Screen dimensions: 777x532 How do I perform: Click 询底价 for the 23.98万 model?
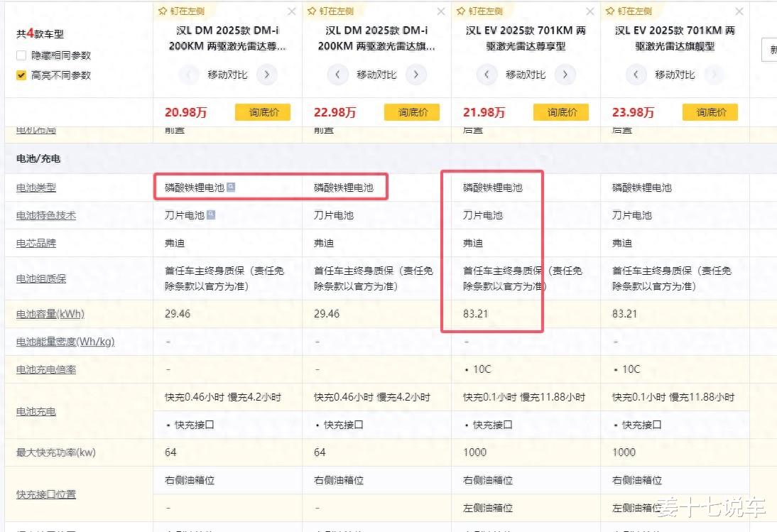tap(710, 112)
